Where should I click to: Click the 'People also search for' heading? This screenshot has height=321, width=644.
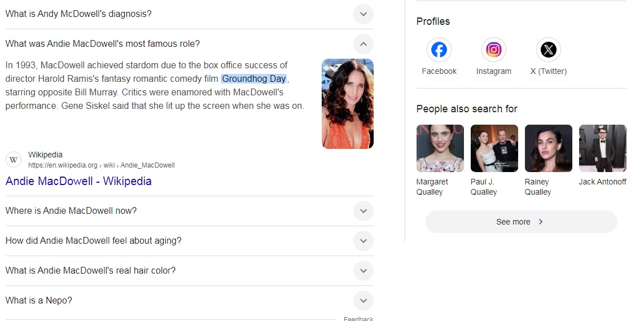(467, 109)
